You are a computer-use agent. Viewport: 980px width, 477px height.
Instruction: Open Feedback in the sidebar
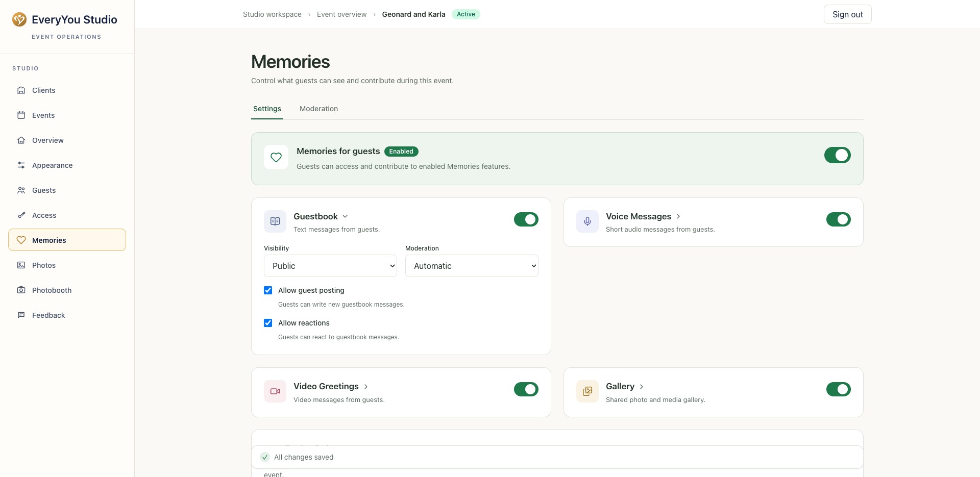coord(67,315)
